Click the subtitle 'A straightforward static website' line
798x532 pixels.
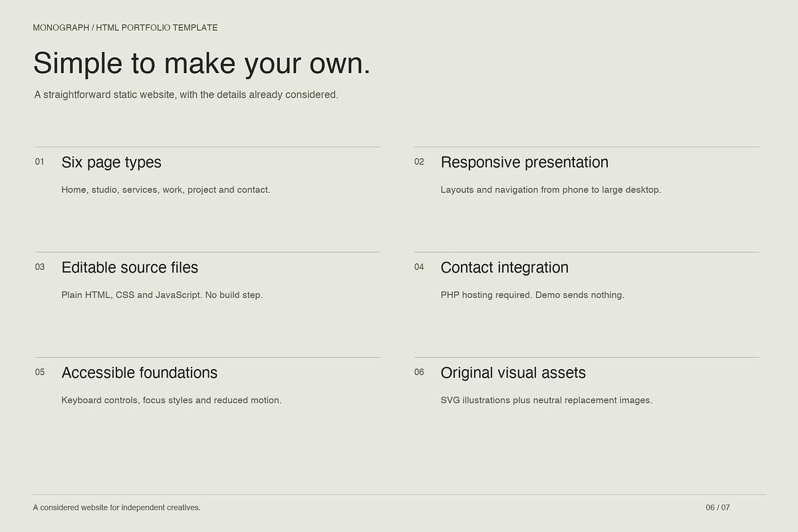coord(186,94)
